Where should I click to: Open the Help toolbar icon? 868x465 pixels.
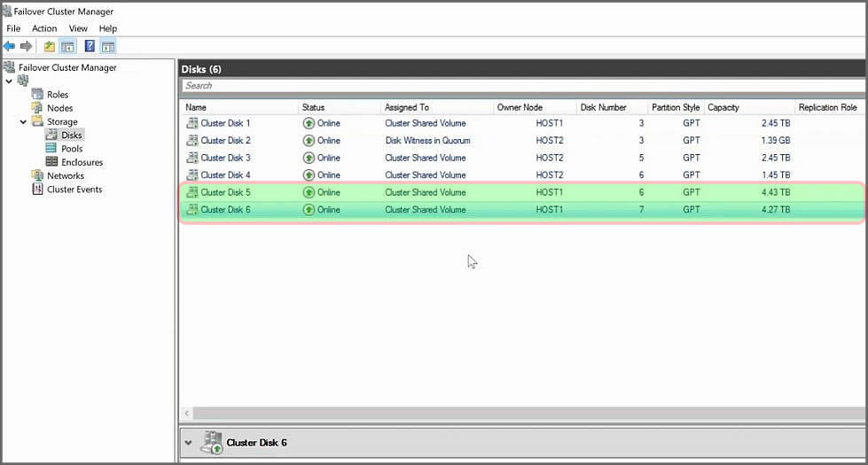[90, 46]
